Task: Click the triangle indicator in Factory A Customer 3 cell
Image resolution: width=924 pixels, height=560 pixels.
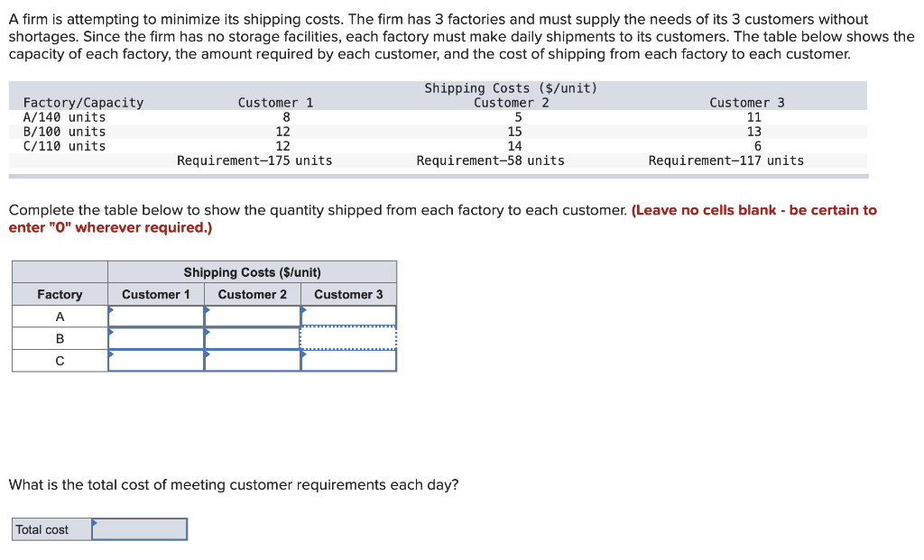Action: click(x=305, y=309)
